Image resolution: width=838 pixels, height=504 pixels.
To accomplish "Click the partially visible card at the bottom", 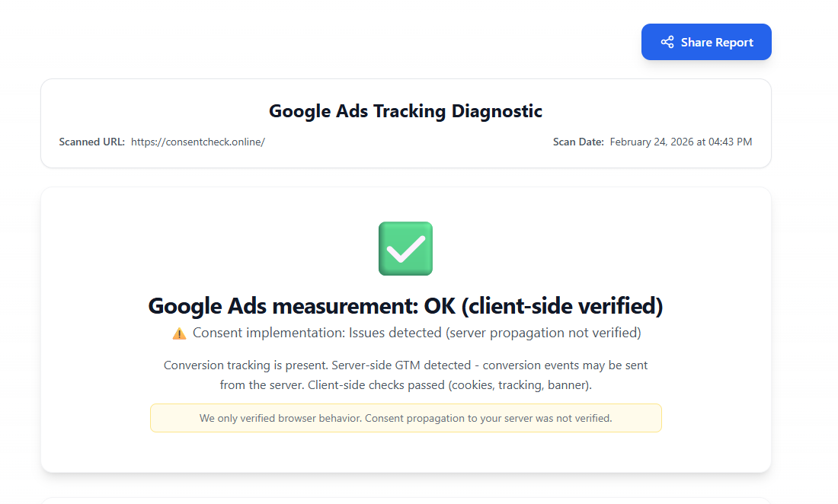I will [405, 501].
